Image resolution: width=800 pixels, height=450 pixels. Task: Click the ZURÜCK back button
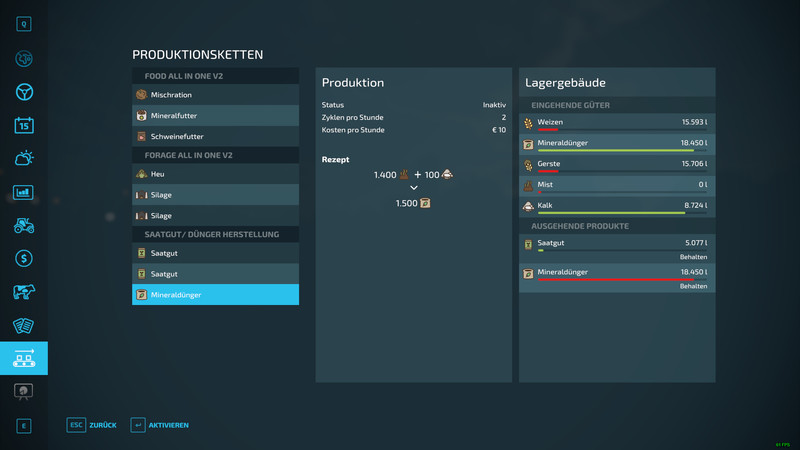point(92,425)
